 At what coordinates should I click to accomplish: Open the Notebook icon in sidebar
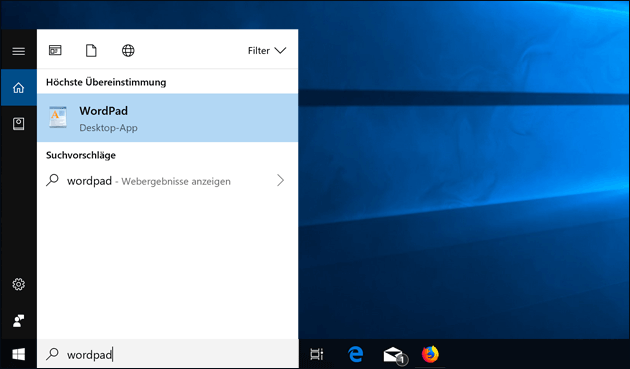[18, 123]
